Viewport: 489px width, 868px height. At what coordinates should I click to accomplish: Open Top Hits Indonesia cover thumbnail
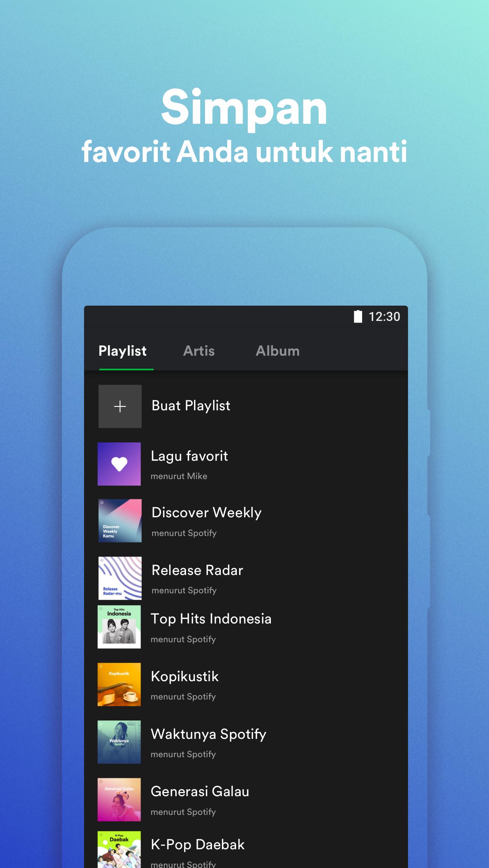(x=119, y=627)
